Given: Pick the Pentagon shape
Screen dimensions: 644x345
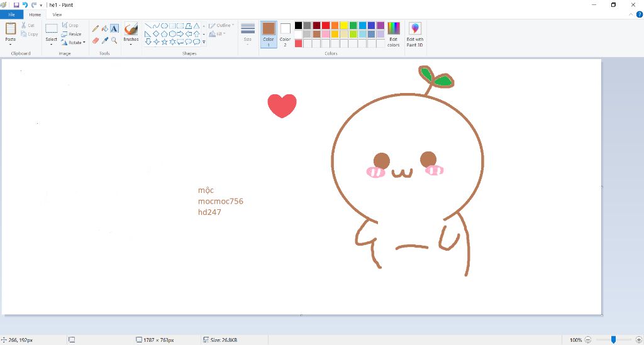Looking at the screenshot, I should [x=164, y=34].
